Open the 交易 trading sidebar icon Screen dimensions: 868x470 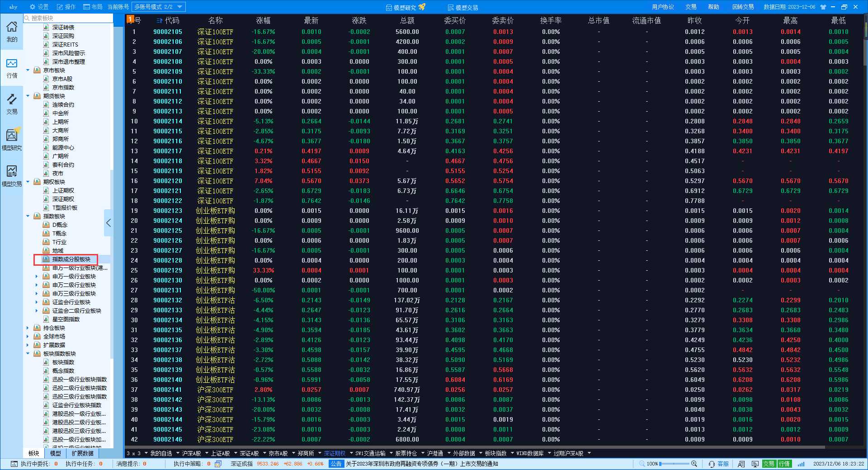pos(12,104)
